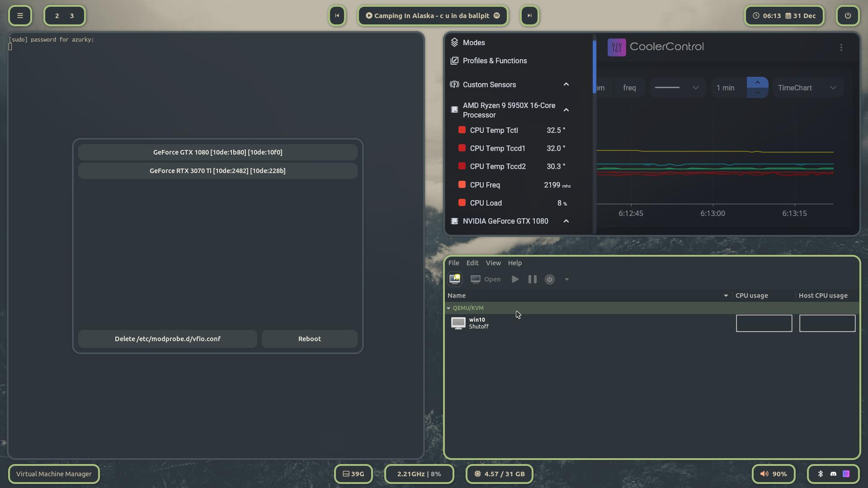Collapse the Custom Sensors section
The image size is (868, 488).
(566, 84)
